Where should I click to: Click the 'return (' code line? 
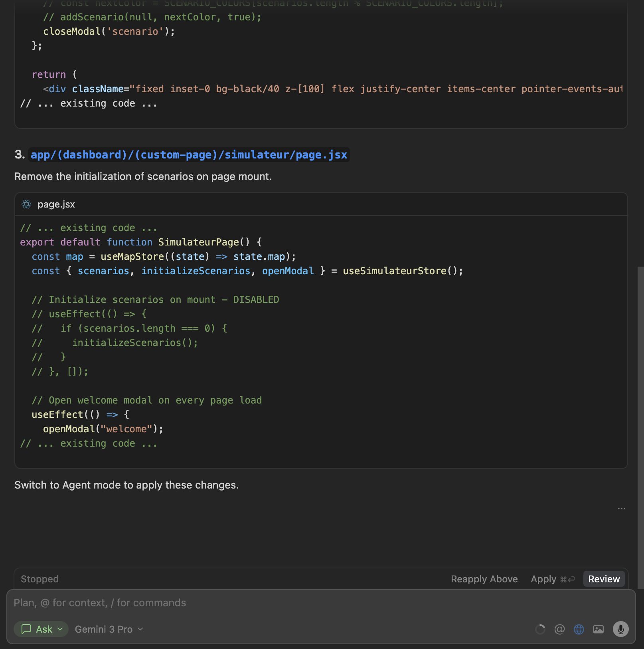point(54,74)
